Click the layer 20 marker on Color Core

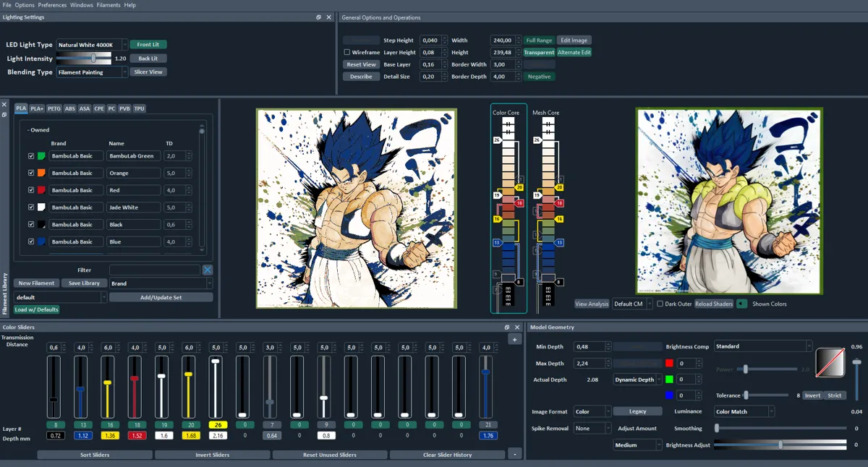pos(519,188)
